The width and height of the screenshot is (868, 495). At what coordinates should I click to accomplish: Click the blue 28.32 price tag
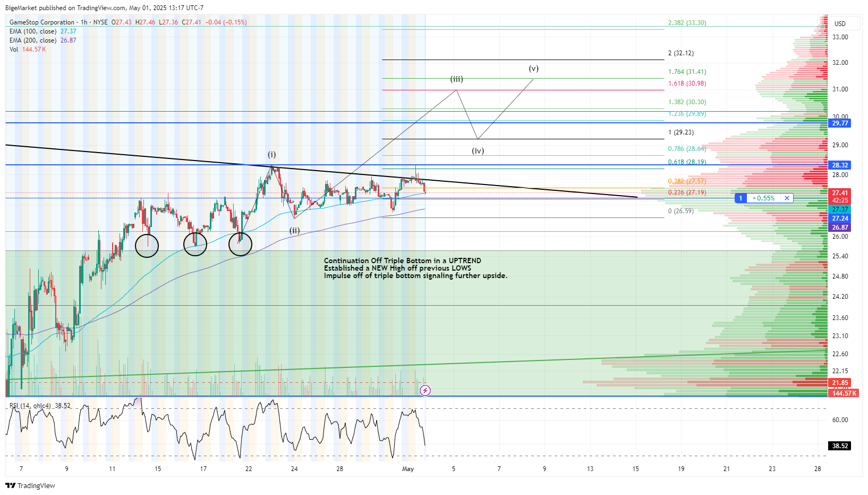[x=840, y=165]
